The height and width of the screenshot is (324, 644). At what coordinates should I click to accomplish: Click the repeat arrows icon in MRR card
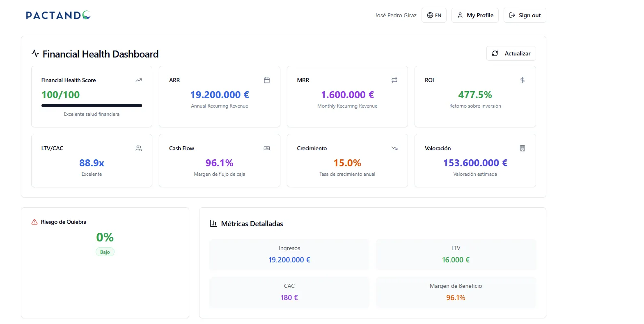[x=394, y=80]
